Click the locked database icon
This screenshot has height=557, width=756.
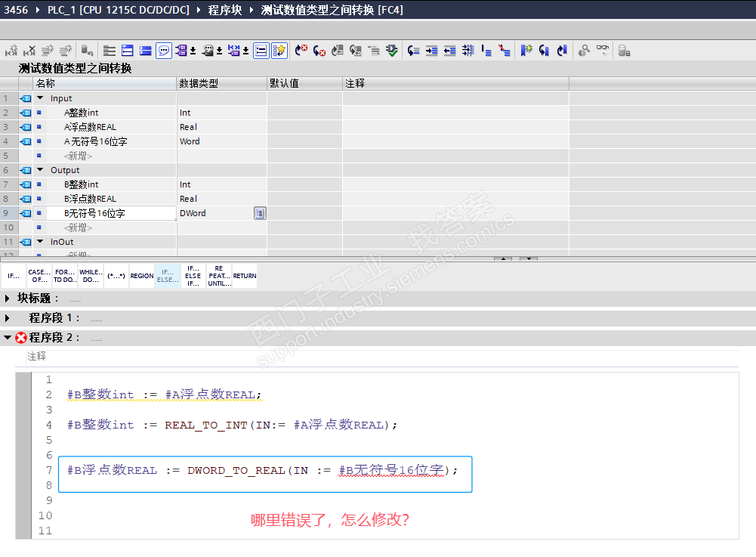625,51
